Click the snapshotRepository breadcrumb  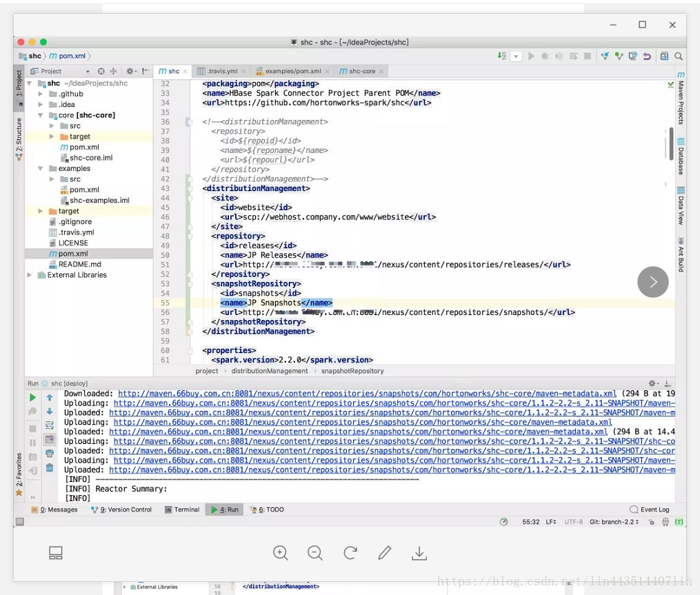[352, 371]
